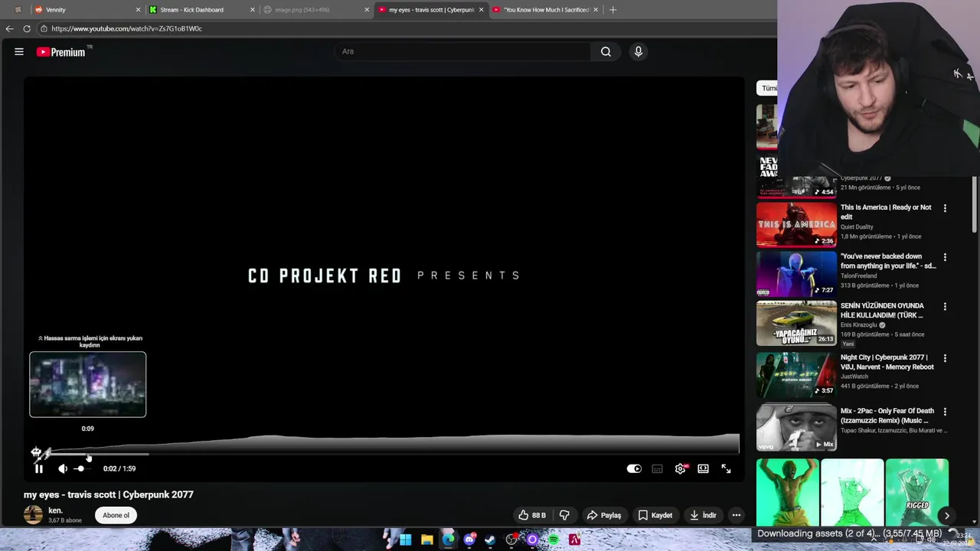Open the Windows Start menu
The image size is (980, 551).
tap(406, 540)
